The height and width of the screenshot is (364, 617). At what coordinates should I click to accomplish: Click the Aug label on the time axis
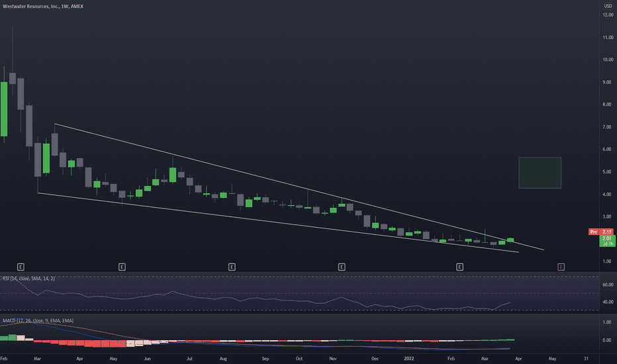coord(223,359)
